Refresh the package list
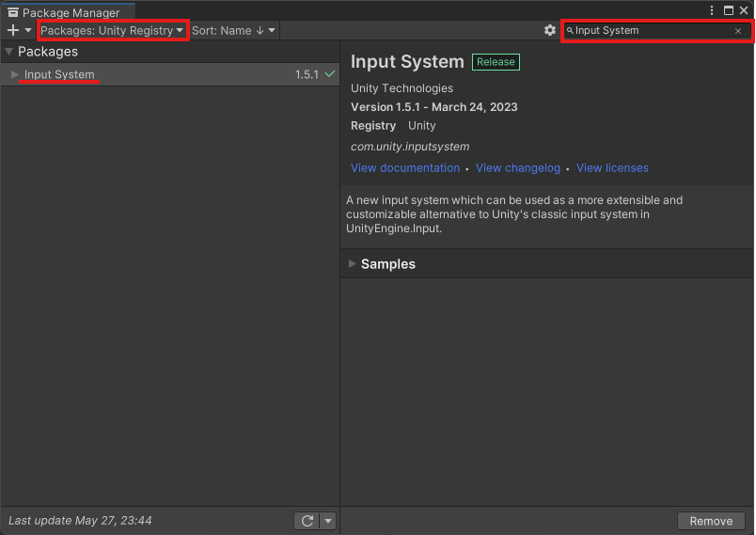Viewport: 756px width, 535px height. tap(307, 521)
